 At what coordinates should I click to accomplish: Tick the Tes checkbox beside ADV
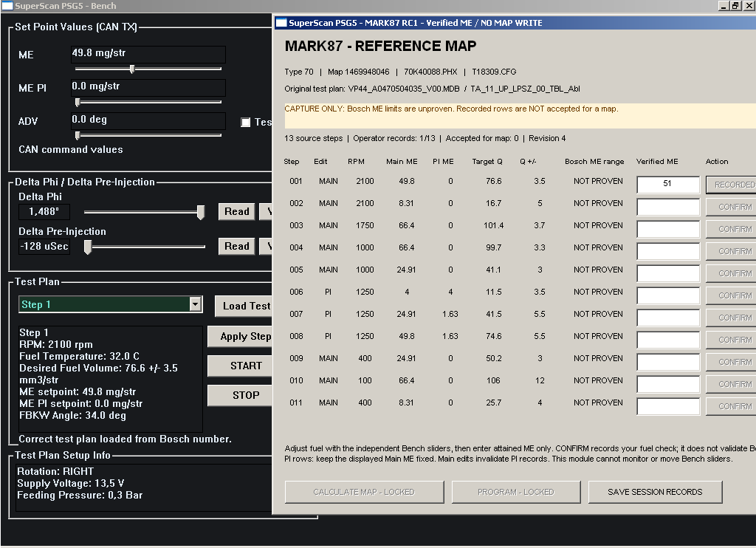[x=245, y=122]
